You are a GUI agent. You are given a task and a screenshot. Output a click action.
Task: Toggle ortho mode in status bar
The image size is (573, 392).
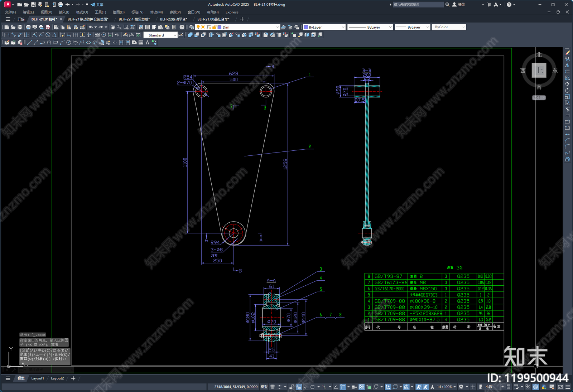tap(305, 387)
